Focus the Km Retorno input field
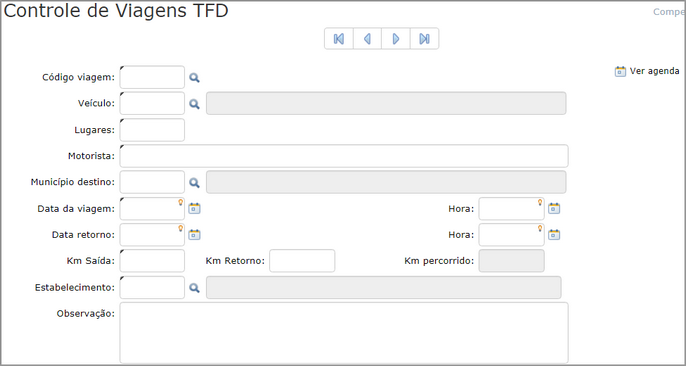686x366 pixels. pos(302,261)
